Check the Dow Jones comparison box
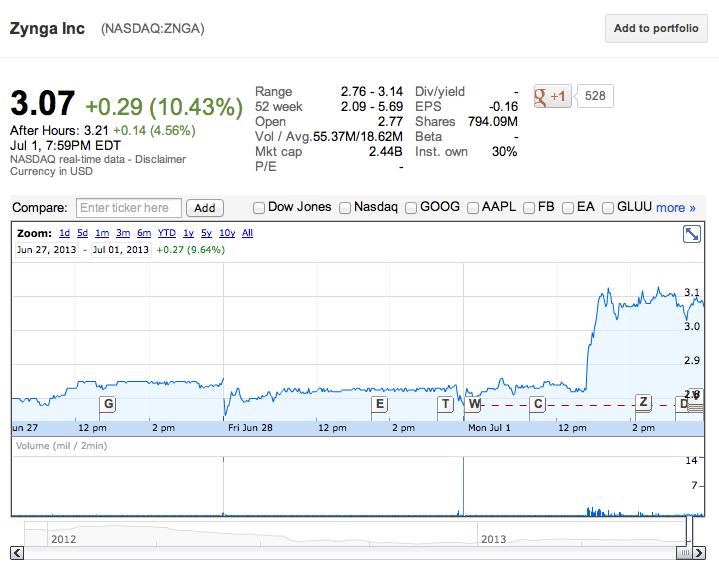The height and width of the screenshot is (565, 719). (x=259, y=208)
